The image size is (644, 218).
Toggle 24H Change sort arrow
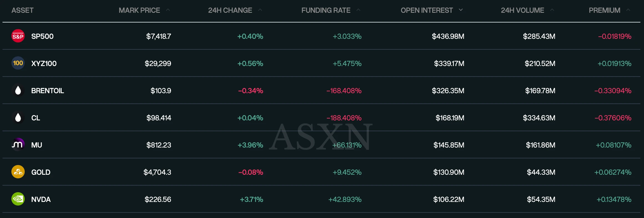click(x=260, y=10)
